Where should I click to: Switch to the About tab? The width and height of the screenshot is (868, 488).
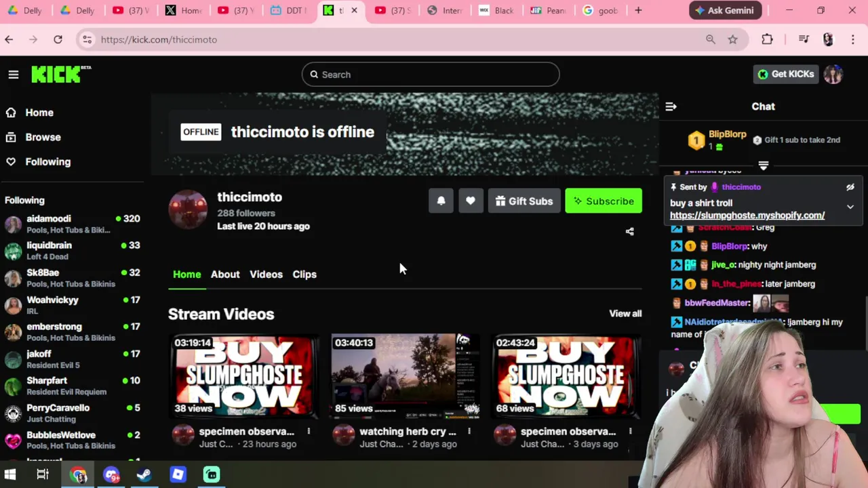click(225, 274)
